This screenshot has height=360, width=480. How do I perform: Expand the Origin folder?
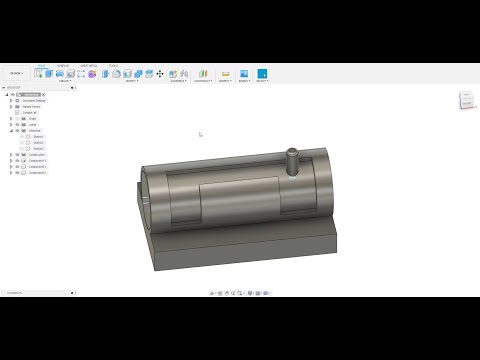pos(11,119)
